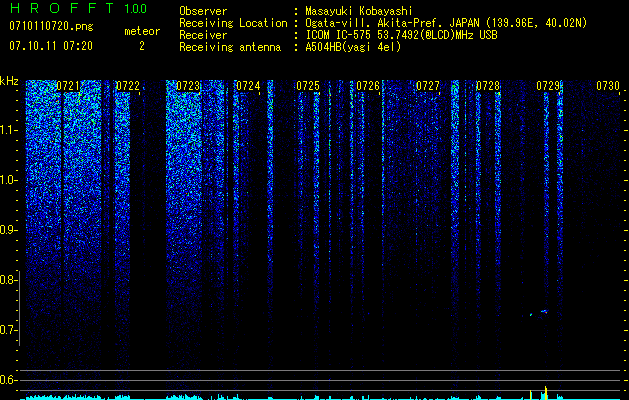Click the 0729 time marker
Screen dimensions: 629x400
click(x=548, y=86)
